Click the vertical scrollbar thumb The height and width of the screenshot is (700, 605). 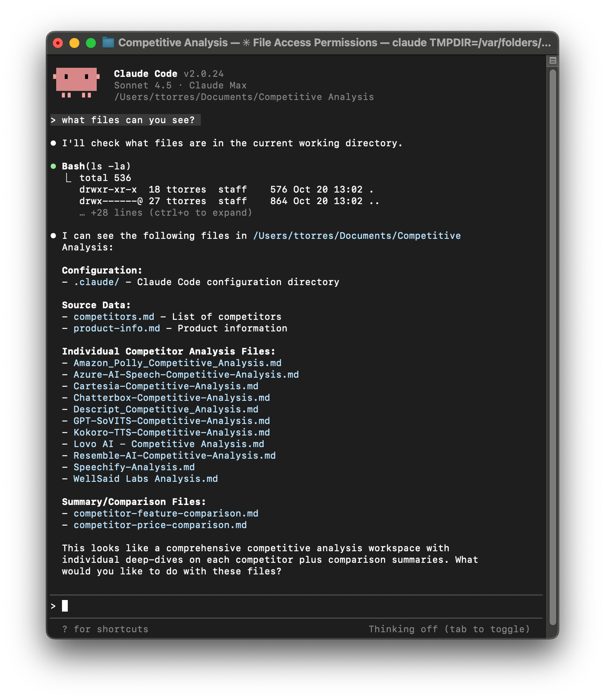point(553,347)
